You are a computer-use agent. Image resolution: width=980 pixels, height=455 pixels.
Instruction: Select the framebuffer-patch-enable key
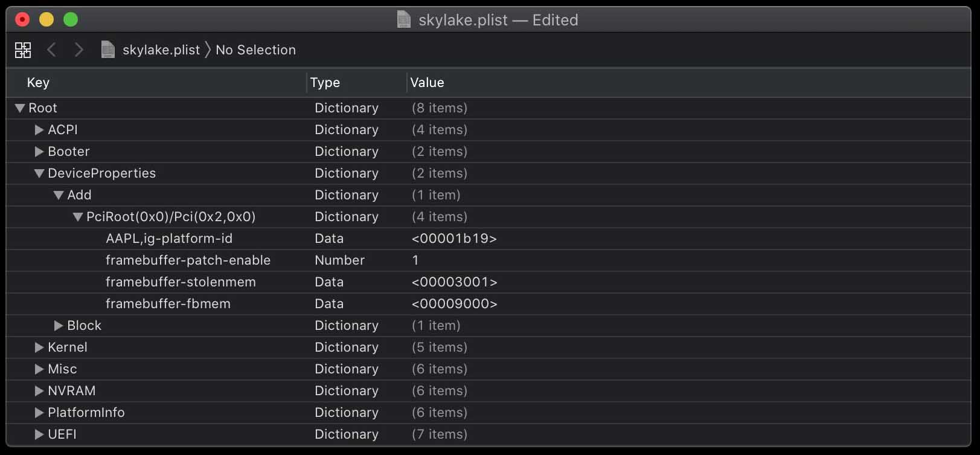(x=188, y=260)
